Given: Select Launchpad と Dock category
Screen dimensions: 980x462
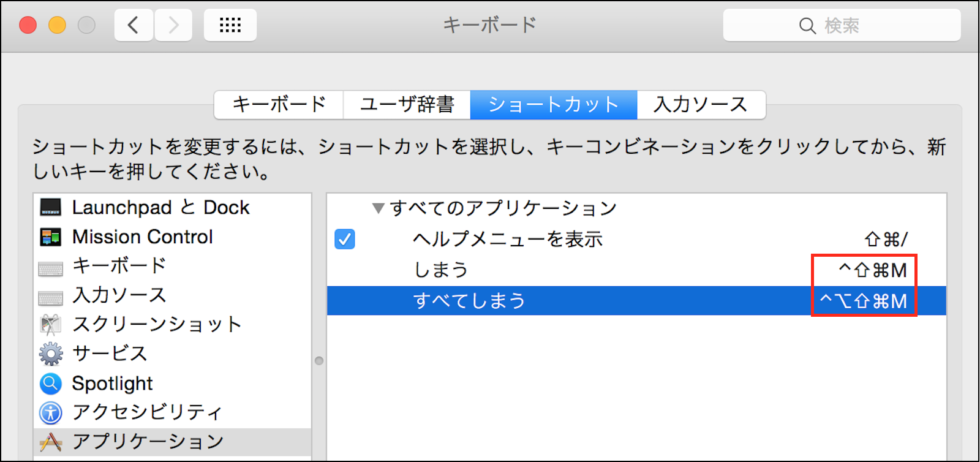Looking at the screenshot, I should point(173,208).
